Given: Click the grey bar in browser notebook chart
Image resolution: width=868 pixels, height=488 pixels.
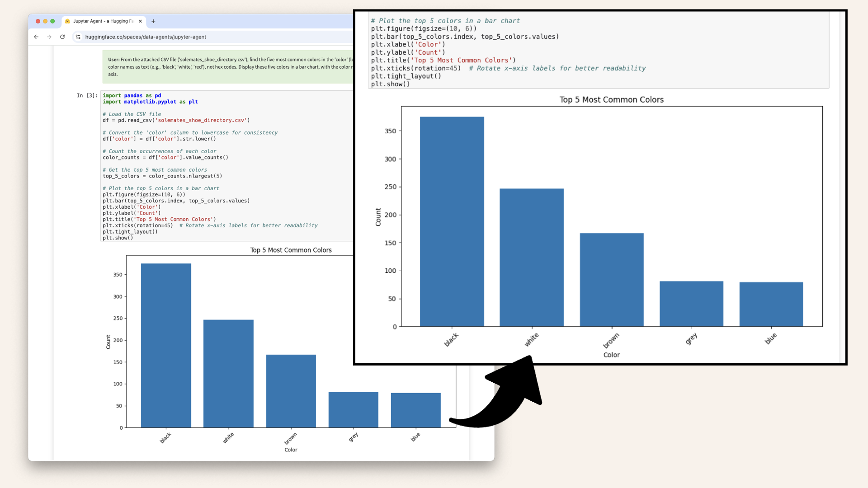Looking at the screenshot, I should pos(353,410).
